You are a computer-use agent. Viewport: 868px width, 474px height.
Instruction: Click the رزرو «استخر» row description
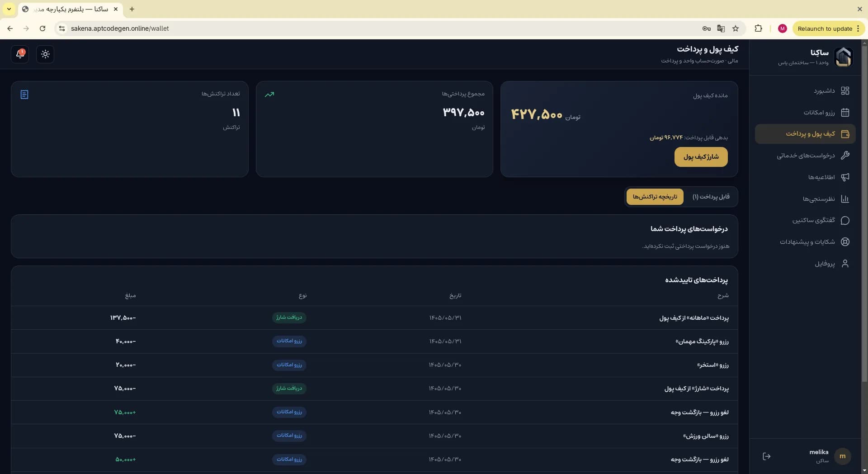pos(713,365)
